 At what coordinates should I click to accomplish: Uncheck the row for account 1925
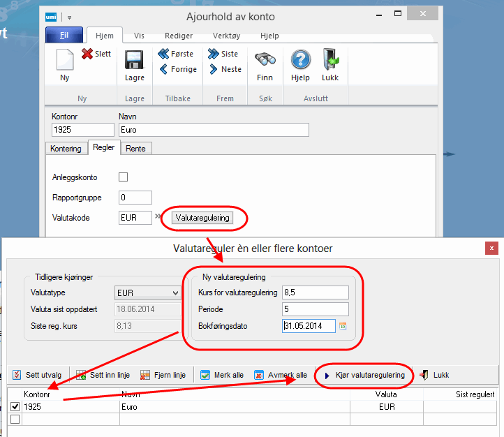click(15, 406)
